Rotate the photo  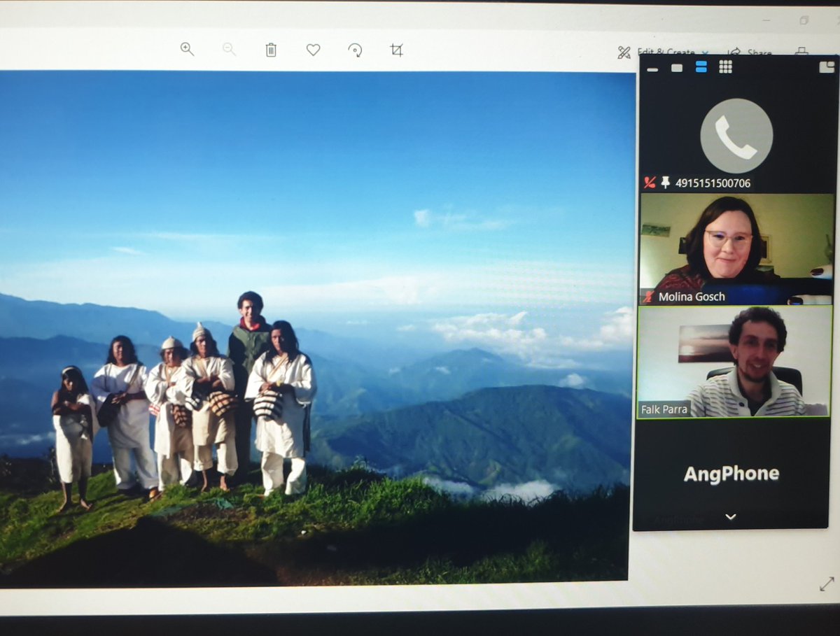click(x=355, y=50)
